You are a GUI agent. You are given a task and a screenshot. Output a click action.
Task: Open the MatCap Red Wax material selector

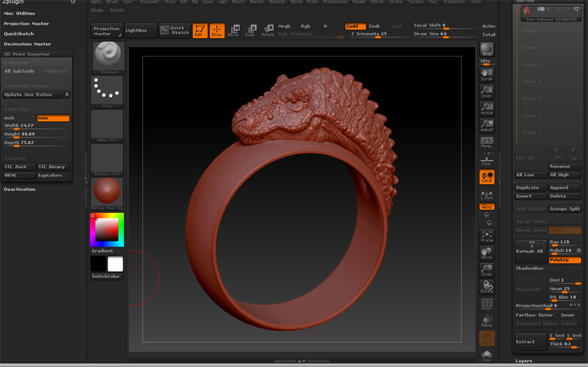107,194
